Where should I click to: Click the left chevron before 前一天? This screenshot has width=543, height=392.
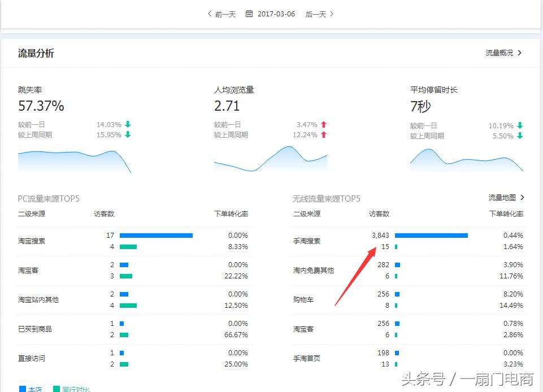[x=208, y=14]
